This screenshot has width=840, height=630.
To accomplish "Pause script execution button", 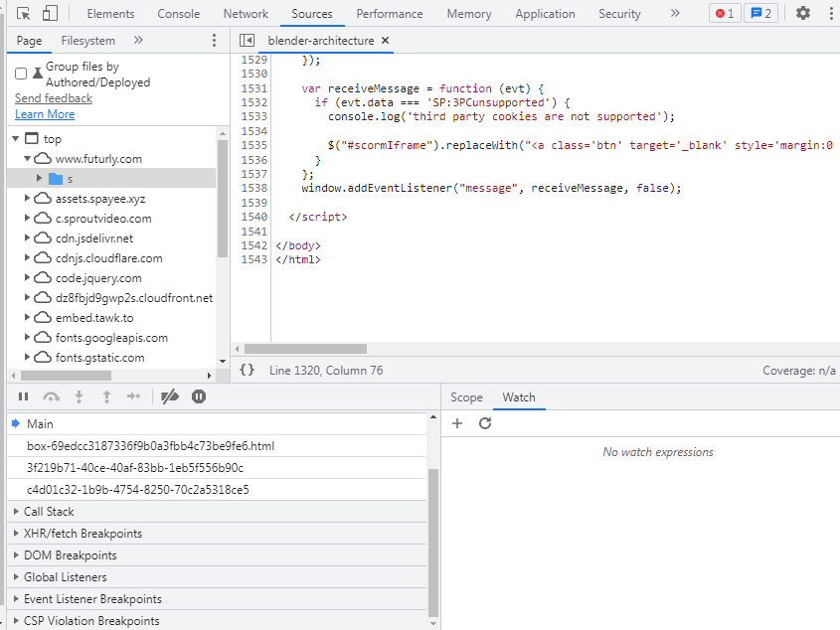I will (x=23, y=396).
